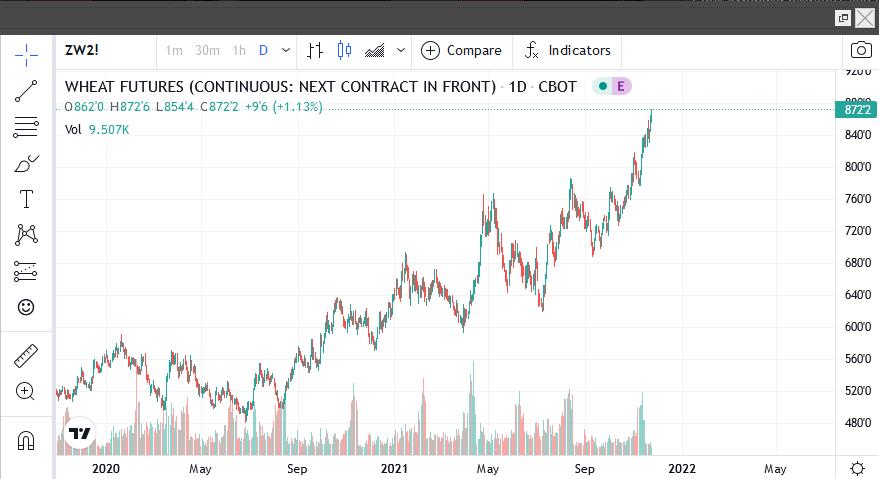This screenshot has height=479, width=879.
Task: Expand the time interval dropdown
Action: [x=287, y=50]
